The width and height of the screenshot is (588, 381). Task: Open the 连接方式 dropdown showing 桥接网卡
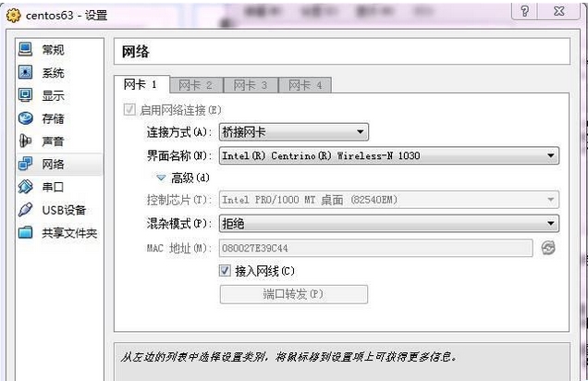[294, 132]
